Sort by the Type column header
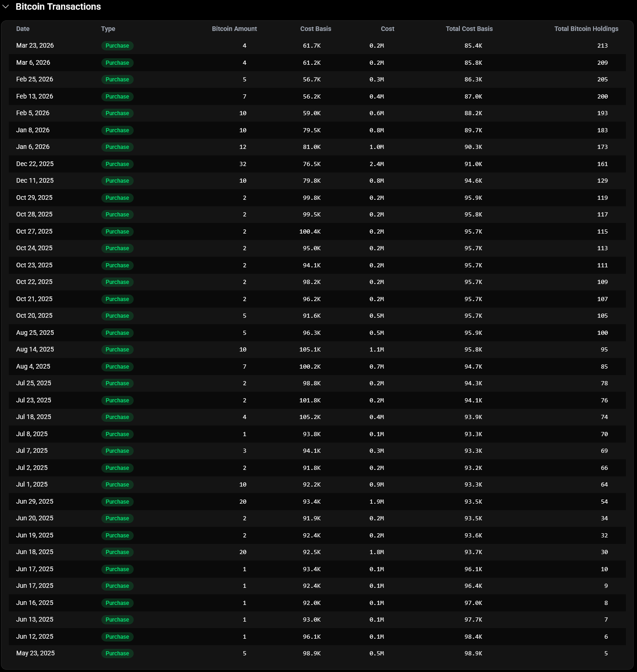637x672 pixels. (x=108, y=29)
